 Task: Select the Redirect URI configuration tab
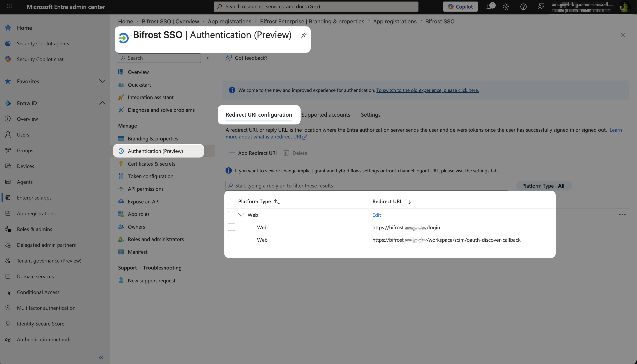pyautogui.click(x=259, y=115)
